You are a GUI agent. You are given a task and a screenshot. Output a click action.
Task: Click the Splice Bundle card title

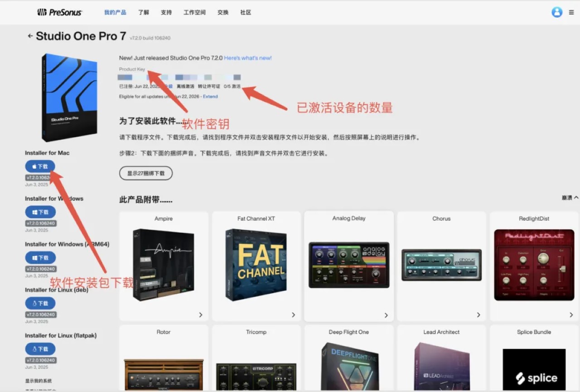pyautogui.click(x=534, y=332)
